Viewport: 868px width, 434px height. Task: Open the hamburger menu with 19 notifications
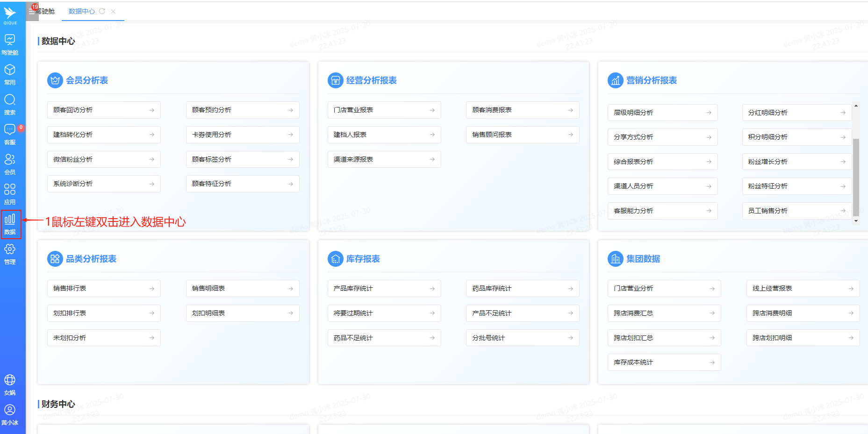point(31,11)
